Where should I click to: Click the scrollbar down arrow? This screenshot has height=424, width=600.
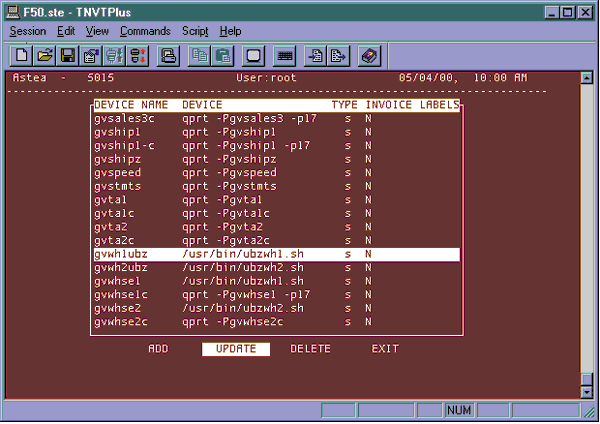coord(587,392)
